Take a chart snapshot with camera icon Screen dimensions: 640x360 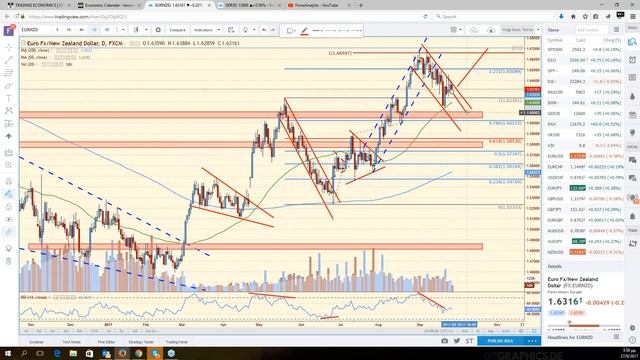pyautogui.click(x=444, y=341)
